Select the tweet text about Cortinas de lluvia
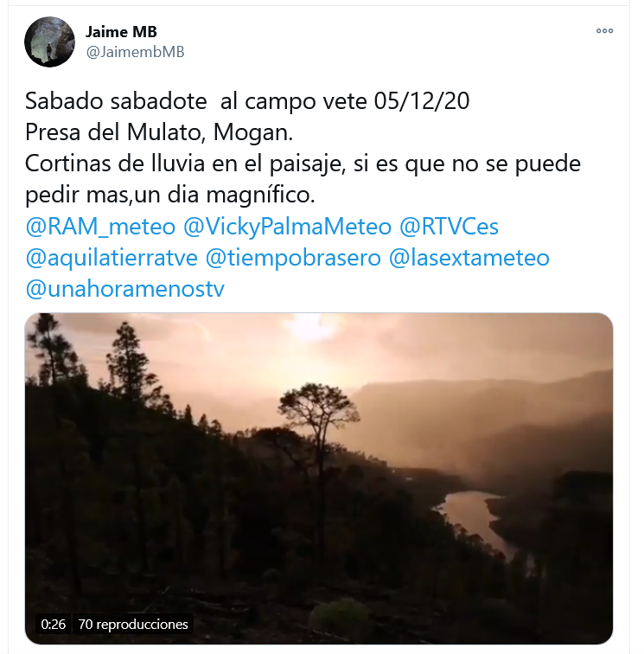This screenshot has height=654, width=644. click(x=303, y=179)
